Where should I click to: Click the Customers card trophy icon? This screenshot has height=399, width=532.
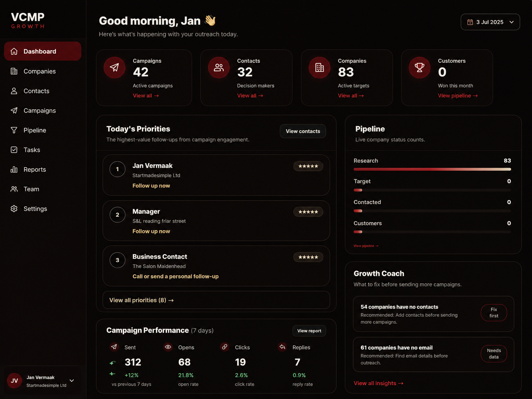[420, 68]
